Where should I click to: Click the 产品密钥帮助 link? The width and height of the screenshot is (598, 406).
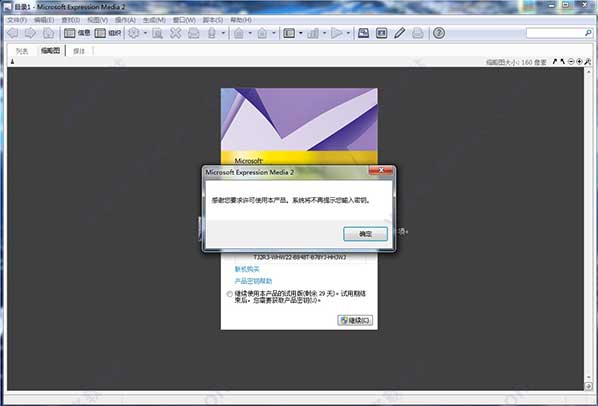[x=253, y=281]
